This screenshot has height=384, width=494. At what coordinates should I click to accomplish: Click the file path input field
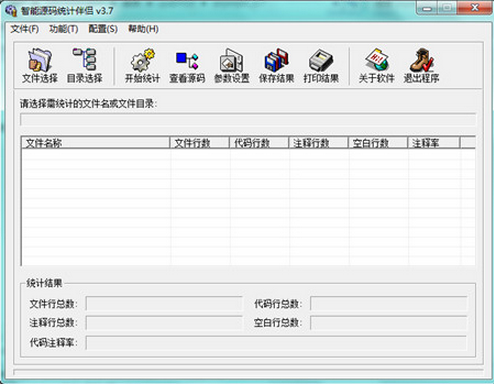pos(248,120)
